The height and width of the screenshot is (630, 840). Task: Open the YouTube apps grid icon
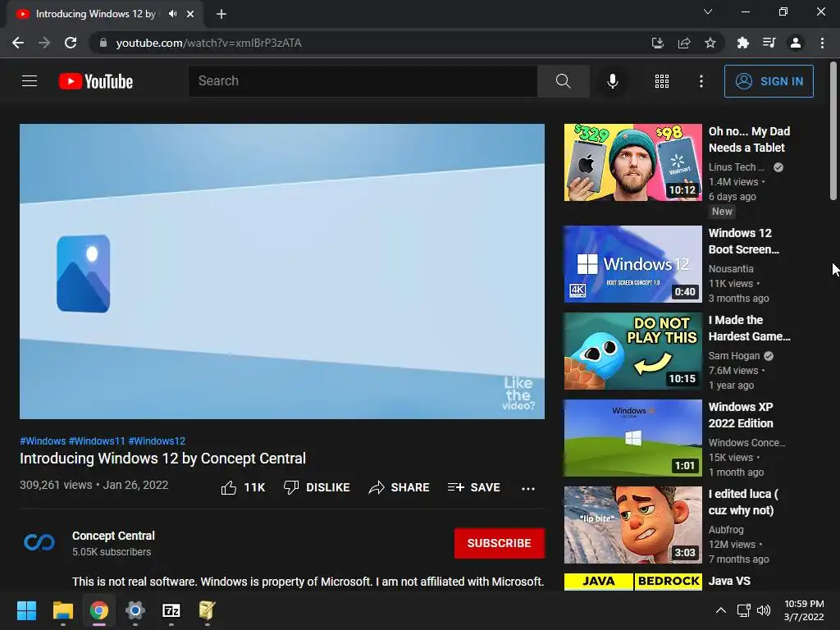(x=662, y=81)
